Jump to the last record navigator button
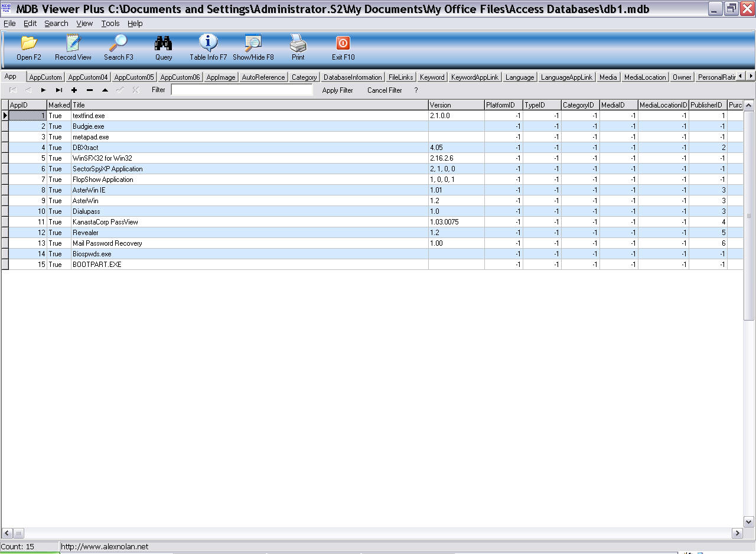This screenshot has height=554, width=756. (x=58, y=90)
